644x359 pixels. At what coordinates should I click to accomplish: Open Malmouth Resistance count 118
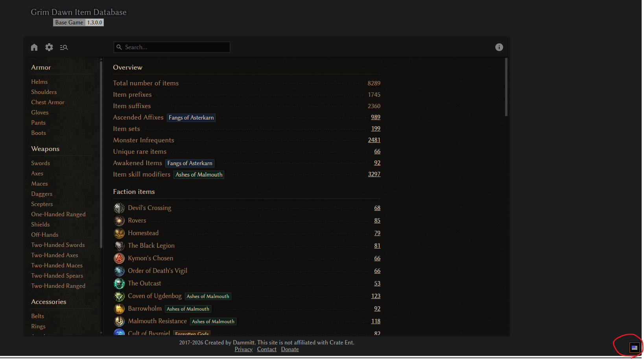pos(376,321)
